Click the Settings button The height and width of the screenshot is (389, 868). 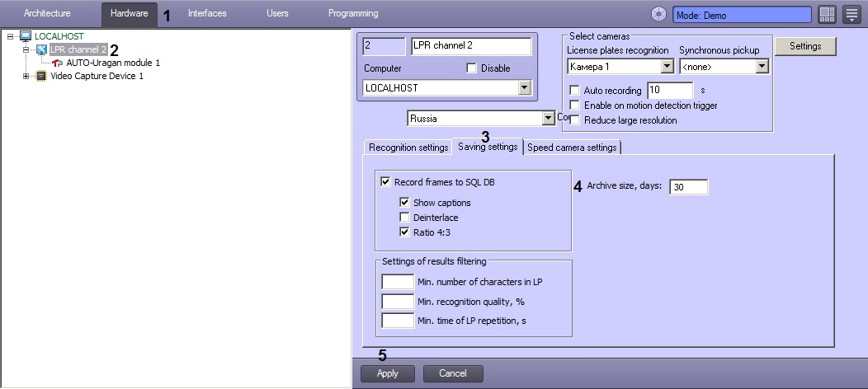[805, 46]
